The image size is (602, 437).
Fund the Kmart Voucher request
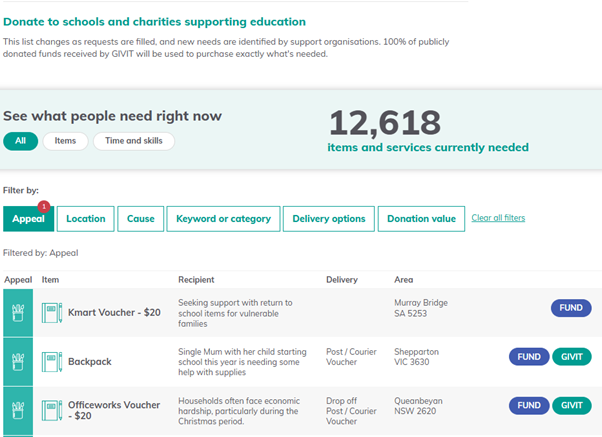571,308
